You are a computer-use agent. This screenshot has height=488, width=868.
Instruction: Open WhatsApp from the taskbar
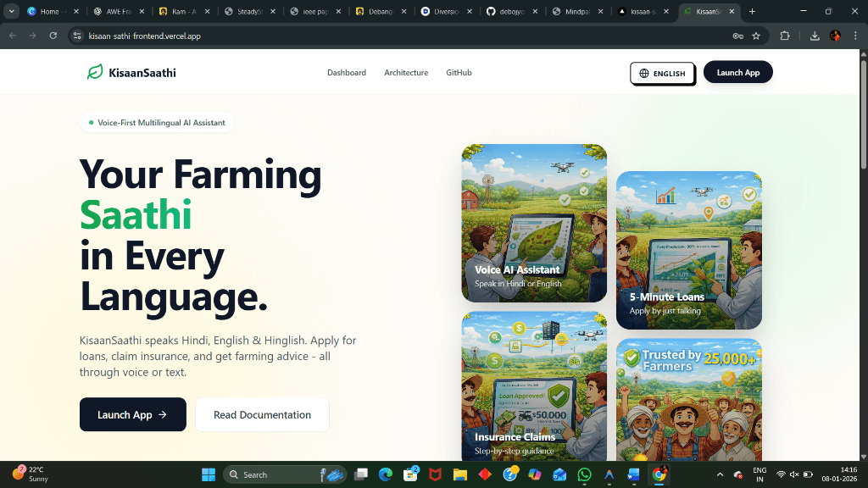pyautogui.click(x=584, y=474)
